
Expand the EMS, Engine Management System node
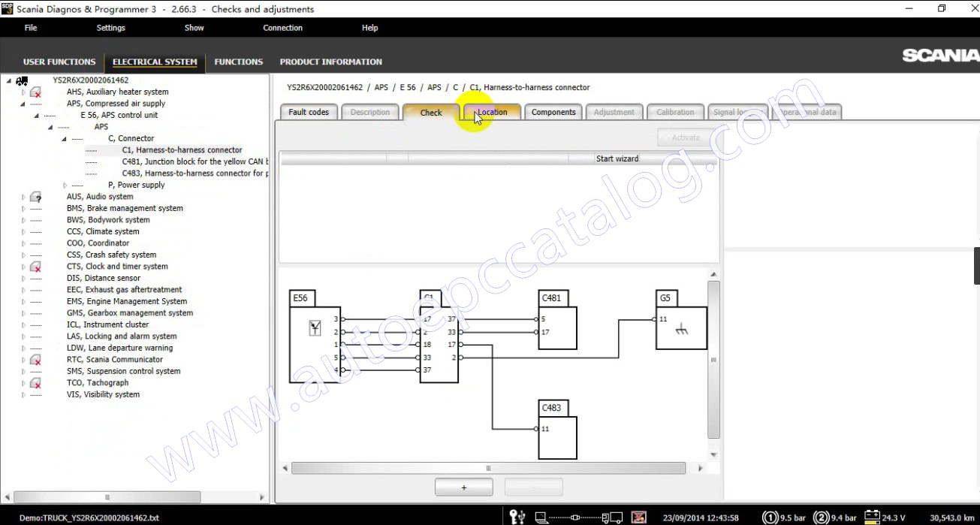click(23, 302)
